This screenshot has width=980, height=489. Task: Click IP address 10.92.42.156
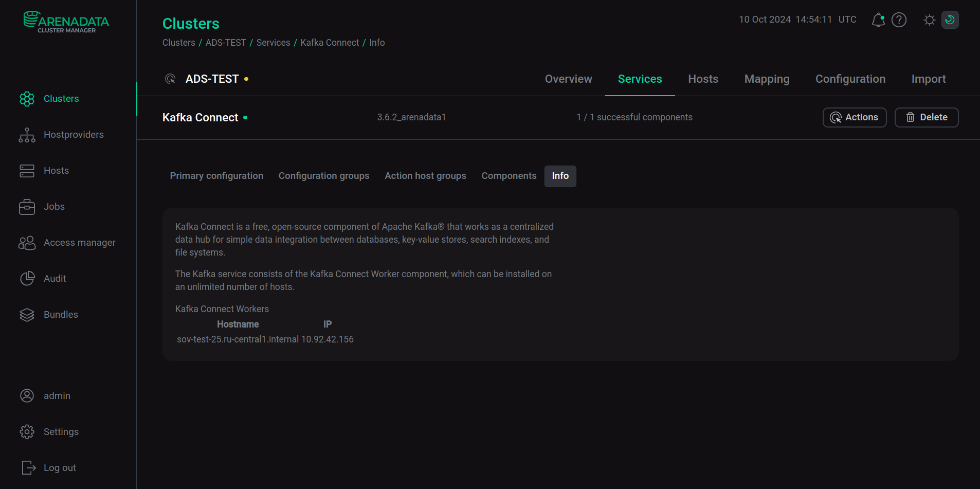click(328, 339)
